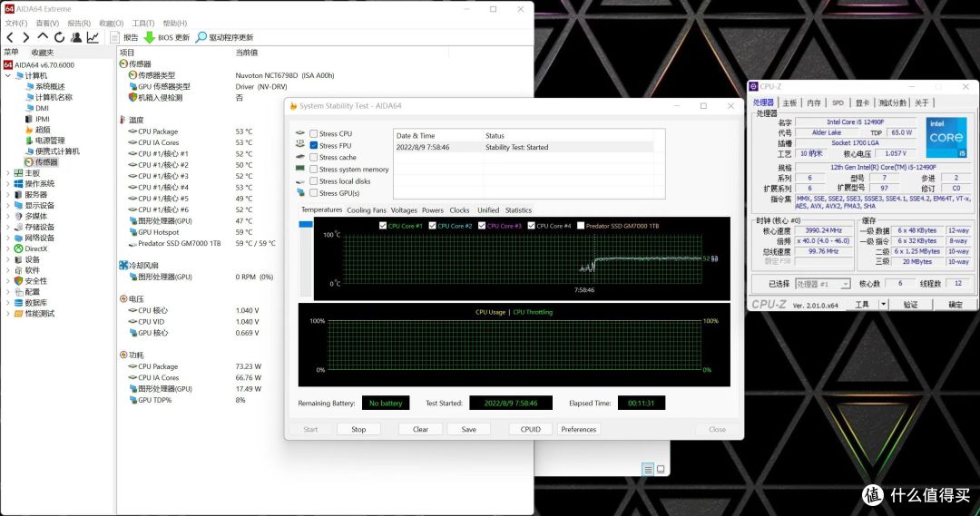Image resolution: width=980 pixels, height=516 pixels.
Task: Click the DirectX icon in the tree
Action: click(18, 248)
